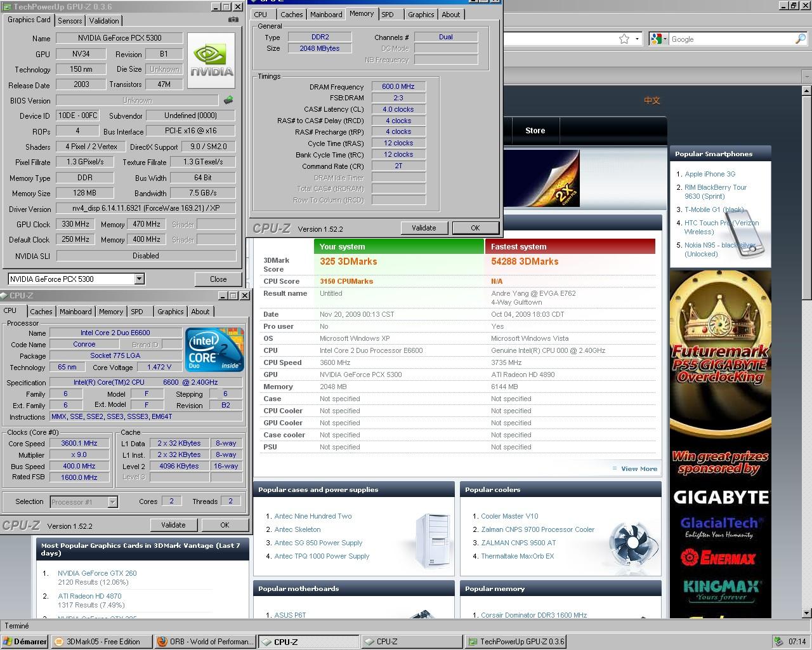This screenshot has height=650, width=812.
Task: Switch to 3DMark05 - Free Edition taskbar button
Action: point(101,642)
